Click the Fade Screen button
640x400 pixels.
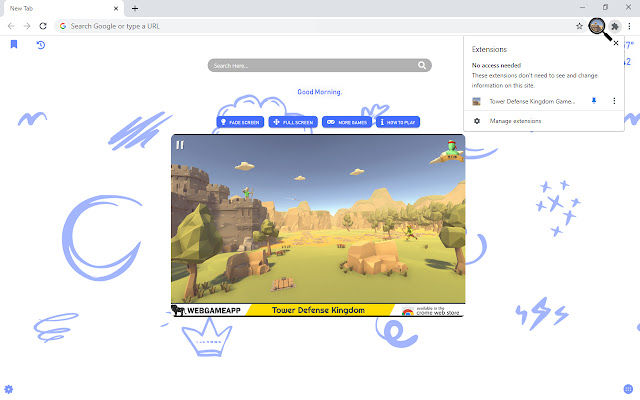pos(240,122)
